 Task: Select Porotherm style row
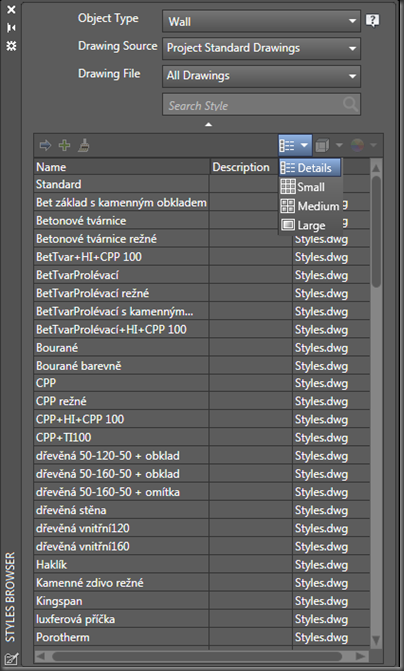pyautogui.click(x=122, y=638)
